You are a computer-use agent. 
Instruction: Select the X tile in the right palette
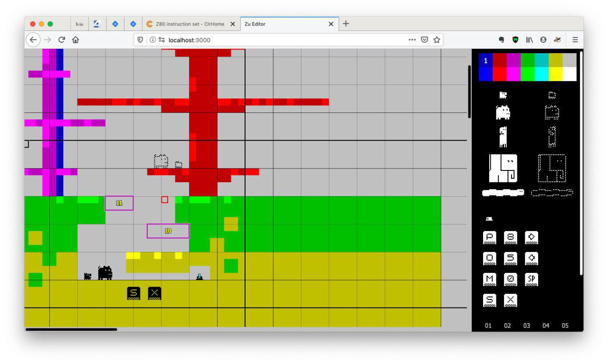(510, 300)
